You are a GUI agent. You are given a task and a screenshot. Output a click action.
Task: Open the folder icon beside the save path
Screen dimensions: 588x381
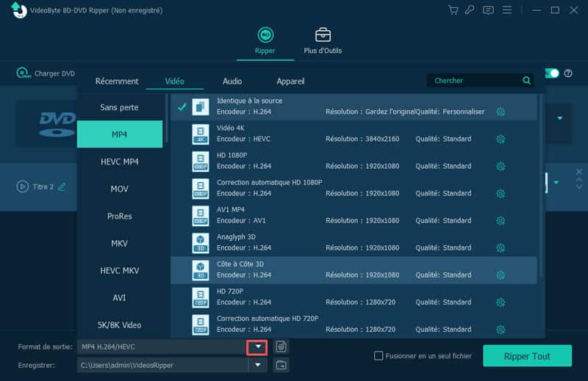280,365
